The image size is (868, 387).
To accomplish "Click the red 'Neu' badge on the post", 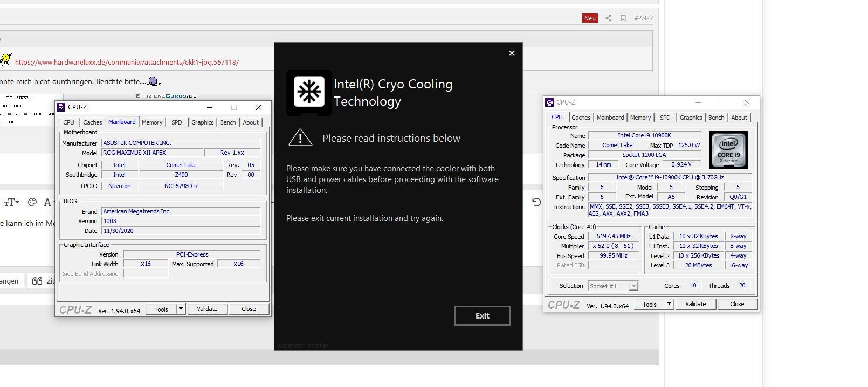I will tap(590, 18).
